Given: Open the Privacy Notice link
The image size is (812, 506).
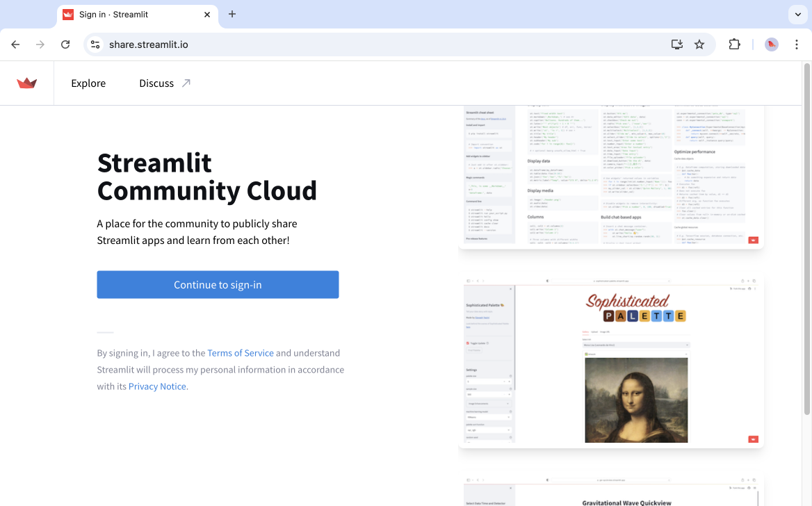Looking at the screenshot, I should 156,386.
